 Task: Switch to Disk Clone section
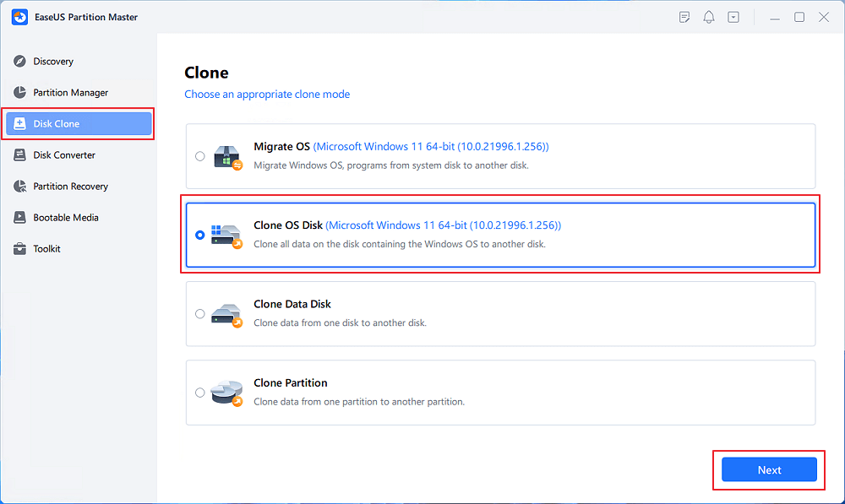tap(79, 124)
